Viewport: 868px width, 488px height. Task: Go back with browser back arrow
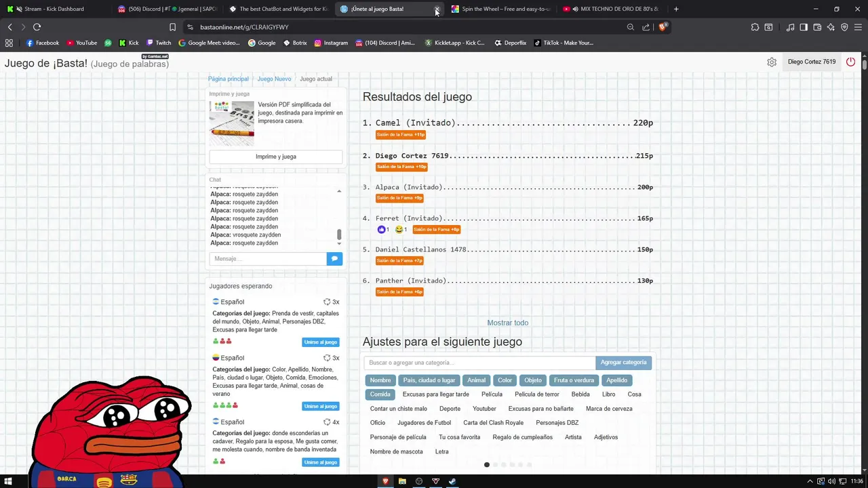pos(9,27)
